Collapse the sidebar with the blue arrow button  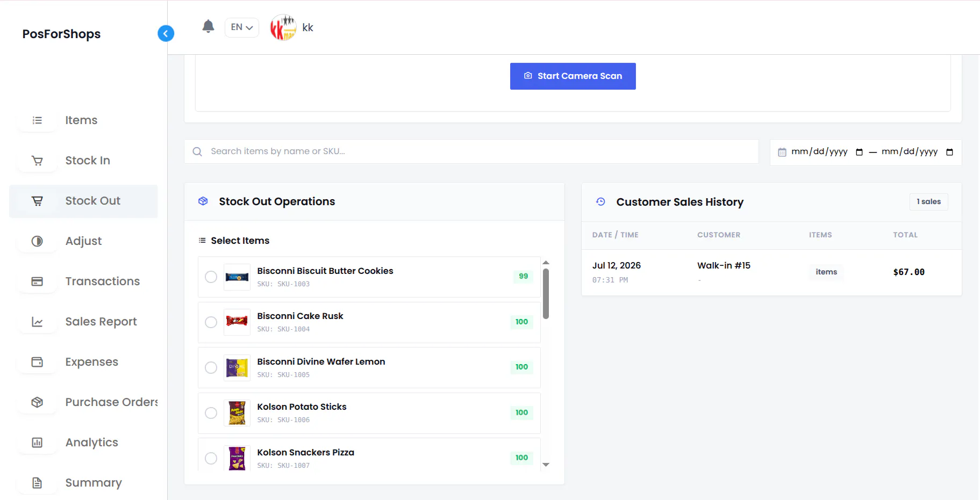coord(166,33)
